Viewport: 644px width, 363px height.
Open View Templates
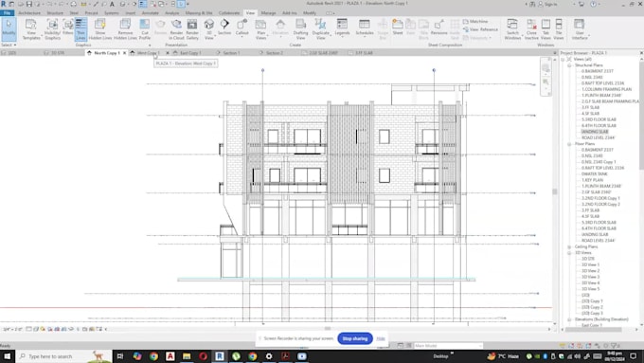pos(31,29)
